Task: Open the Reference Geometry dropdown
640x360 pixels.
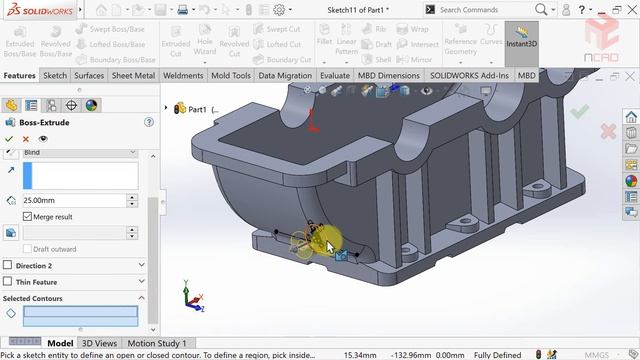Action: (460, 62)
